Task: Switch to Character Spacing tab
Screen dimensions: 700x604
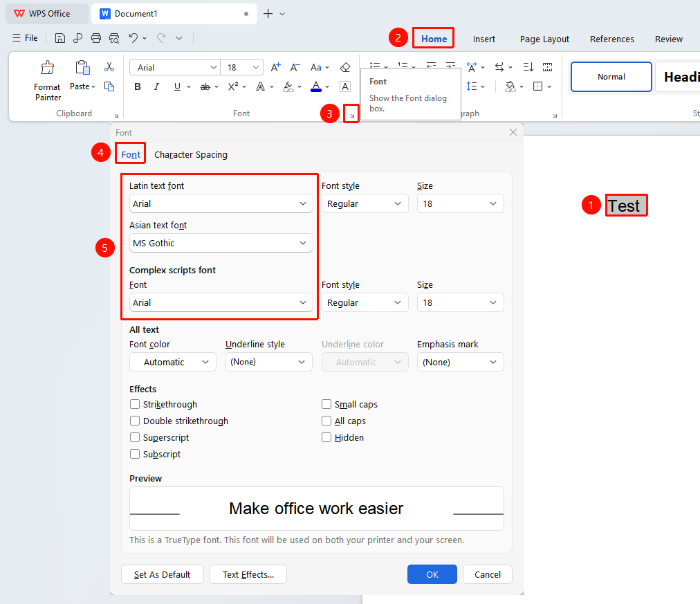Action: [191, 154]
